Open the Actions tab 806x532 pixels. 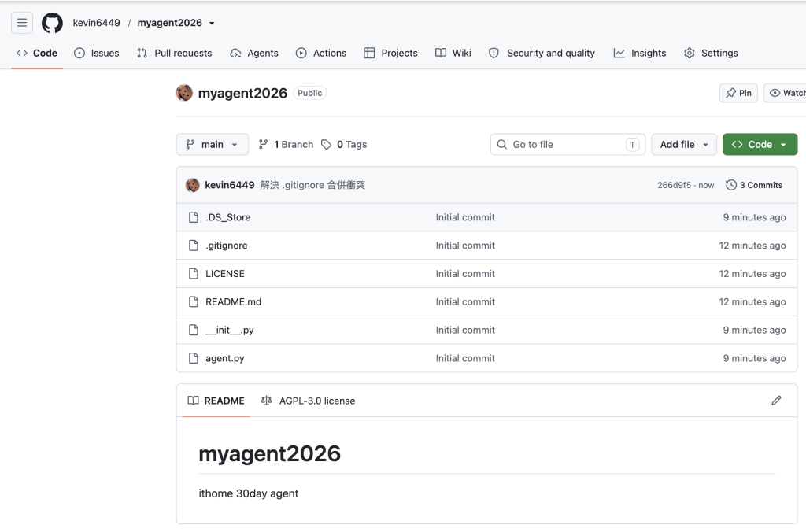coord(321,53)
